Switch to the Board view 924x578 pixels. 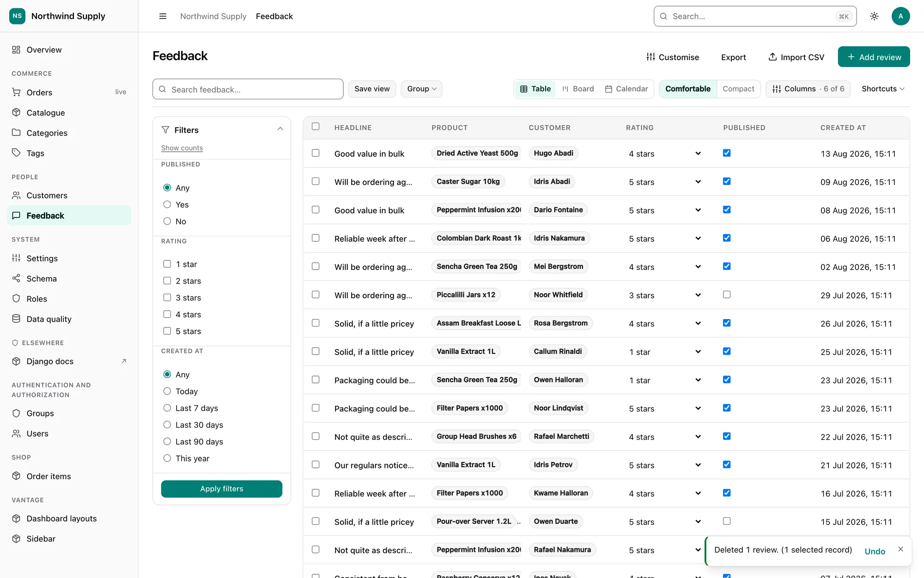[x=578, y=89]
